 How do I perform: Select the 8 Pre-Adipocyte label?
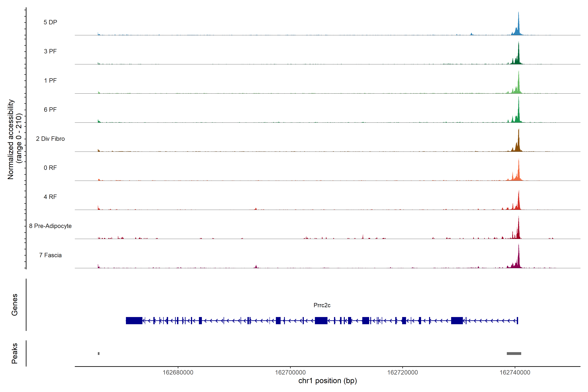[50, 226]
